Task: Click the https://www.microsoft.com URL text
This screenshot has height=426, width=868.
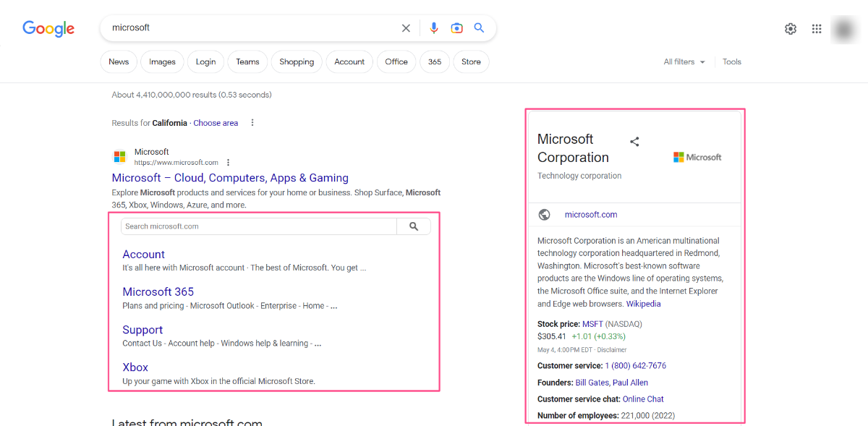Action: tap(176, 163)
